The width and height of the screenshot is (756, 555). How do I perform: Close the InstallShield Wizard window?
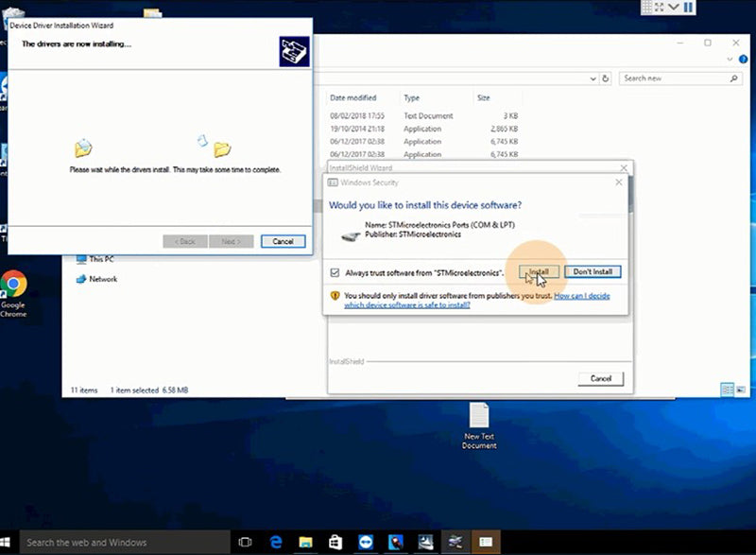coord(624,167)
